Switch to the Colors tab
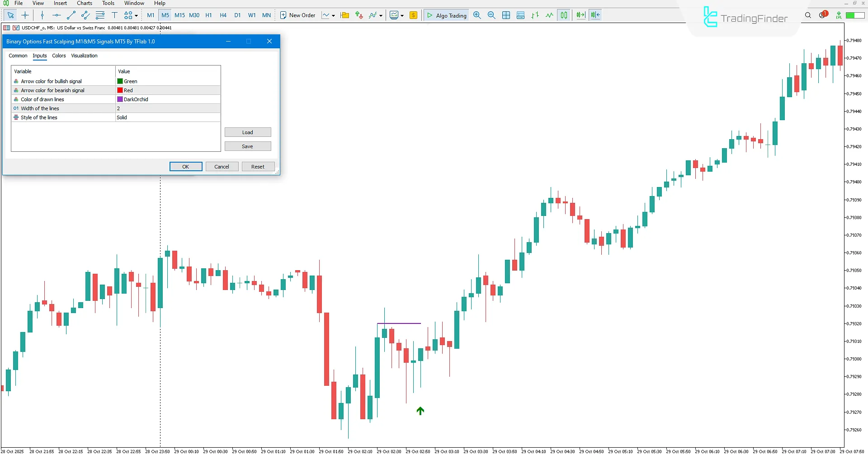 [59, 56]
